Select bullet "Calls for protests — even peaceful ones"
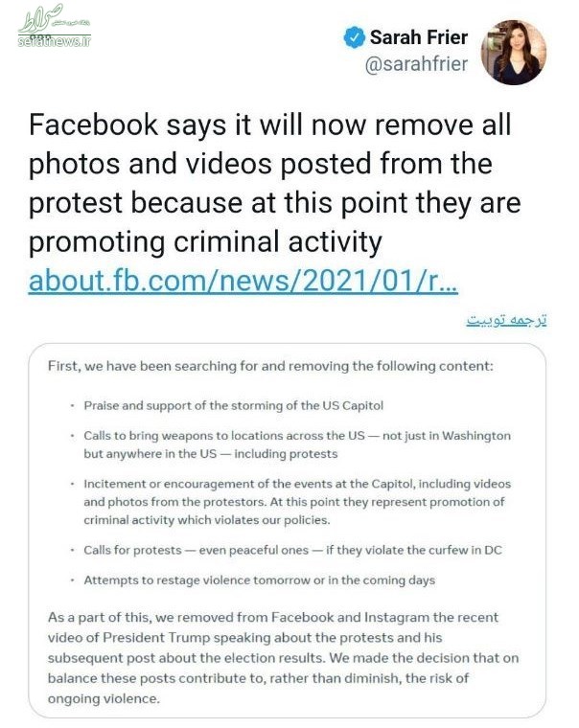Image resolution: width=579 pixels, height=728 pixels. 292,550
